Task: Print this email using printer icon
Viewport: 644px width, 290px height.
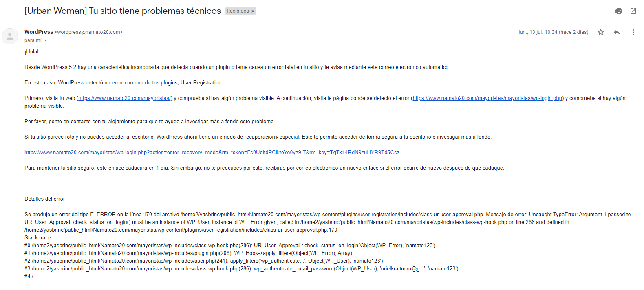Action: (x=619, y=11)
